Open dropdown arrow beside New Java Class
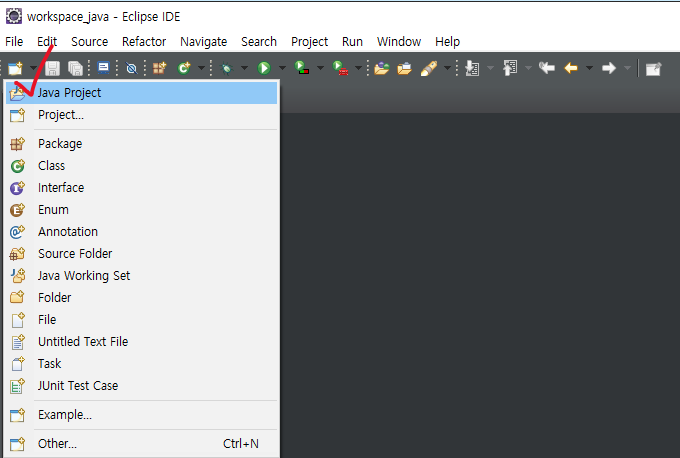Screen dimensions: 680x458 point(201,68)
